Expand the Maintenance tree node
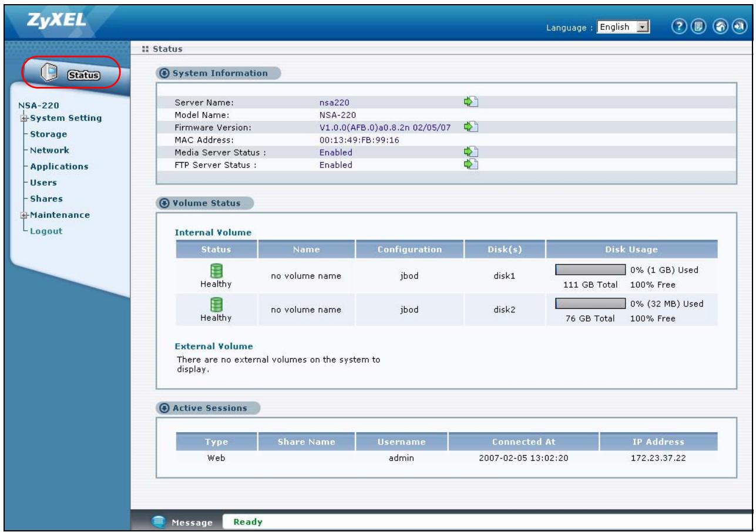 25,215
